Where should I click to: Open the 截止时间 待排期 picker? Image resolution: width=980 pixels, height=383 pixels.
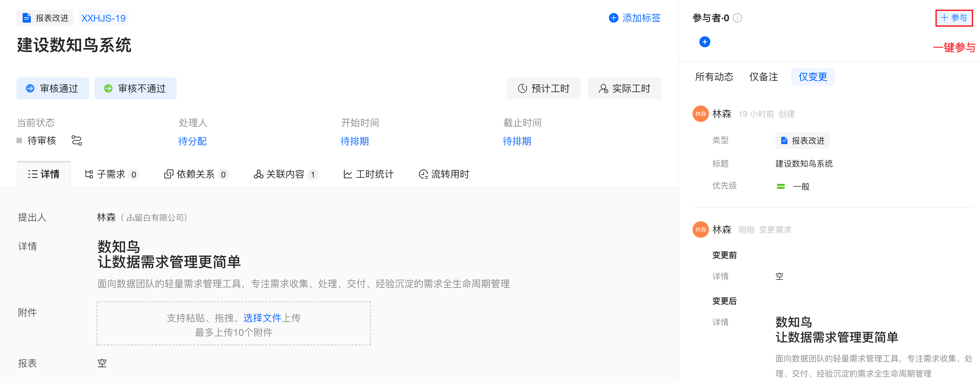pyautogui.click(x=517, y=141)
